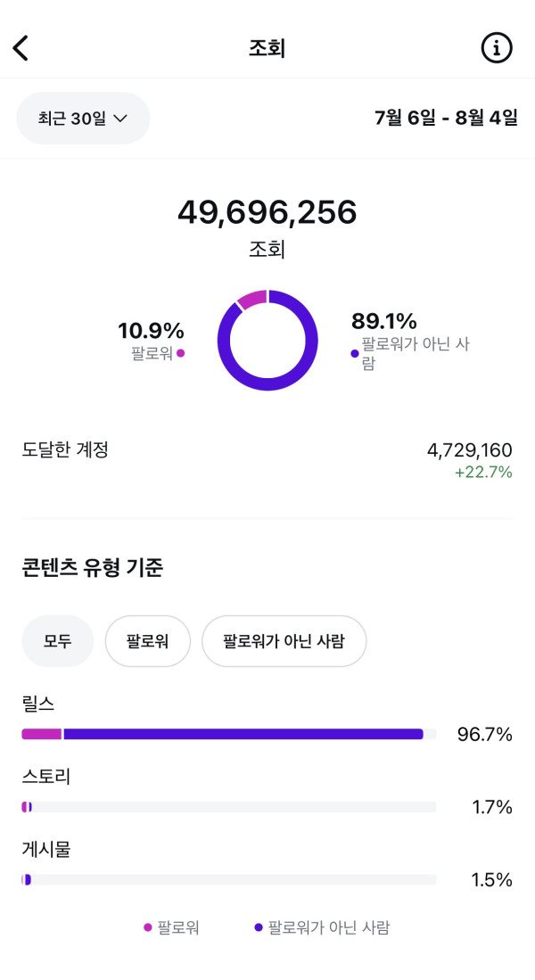Tap the 49,696,256 total views number
The width and height of the screenshot is (535, 980).
[267, 212]
